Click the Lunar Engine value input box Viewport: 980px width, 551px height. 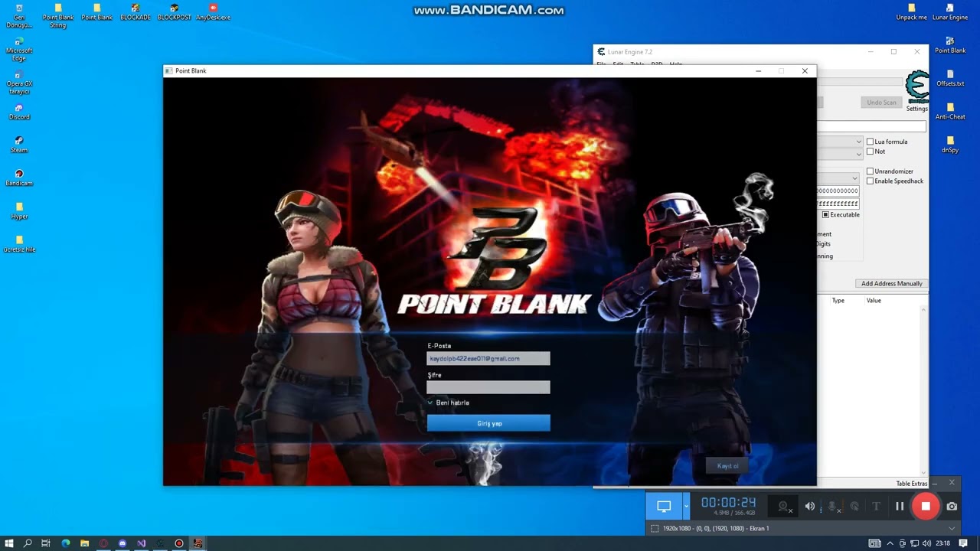point(871,126)
